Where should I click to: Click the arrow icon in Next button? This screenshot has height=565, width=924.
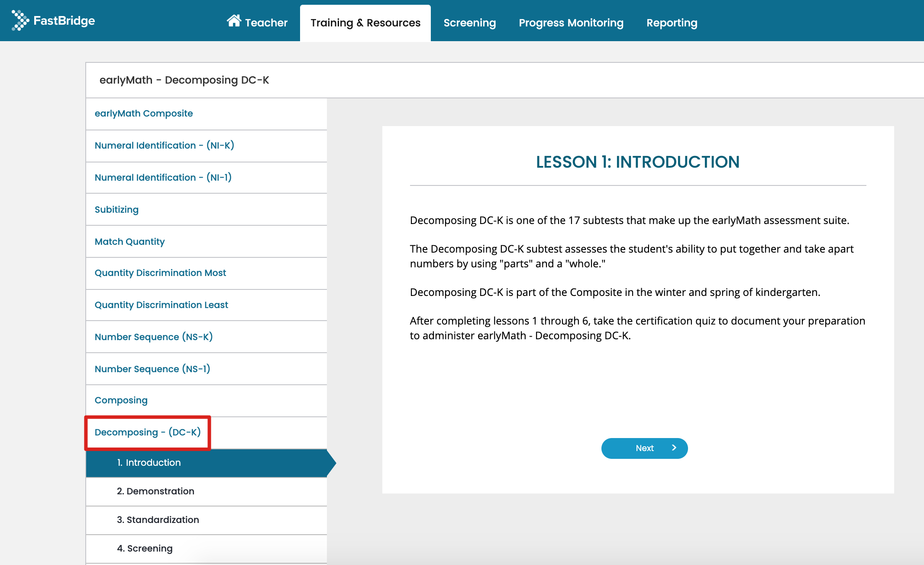pyautogui.click(x=674, y=448)
